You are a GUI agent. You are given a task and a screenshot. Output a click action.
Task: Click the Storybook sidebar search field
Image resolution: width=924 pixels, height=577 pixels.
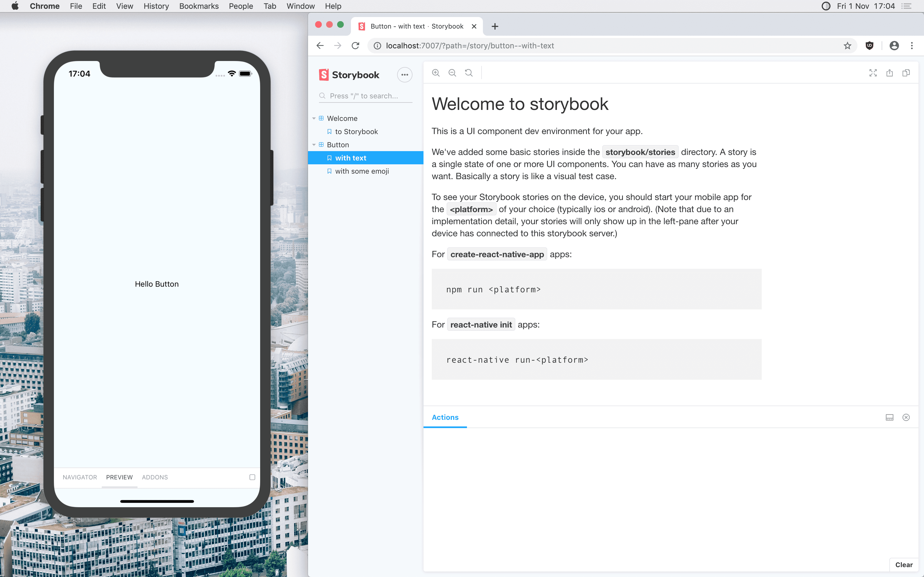pyautogui.click(x=365, y=96)
